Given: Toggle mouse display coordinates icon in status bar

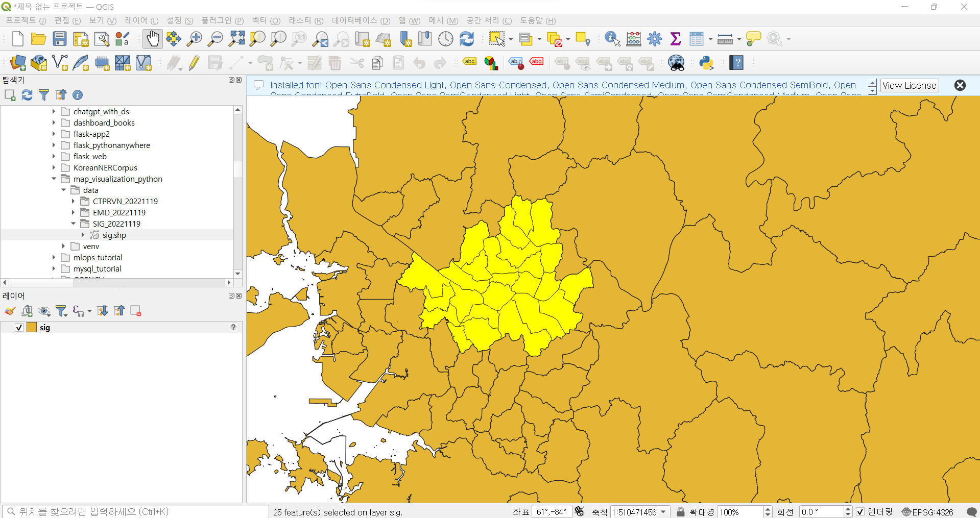Looking at the screenshot, I should click(x=579, y=511).
